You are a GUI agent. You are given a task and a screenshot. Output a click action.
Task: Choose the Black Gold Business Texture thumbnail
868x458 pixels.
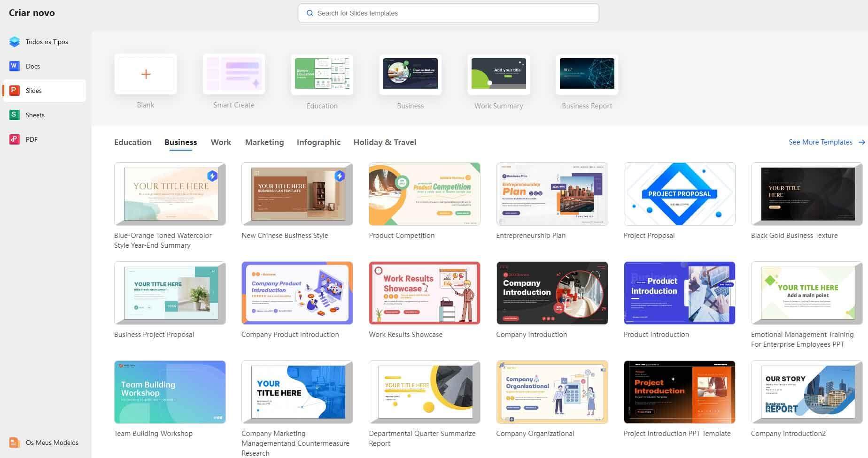[x=806, y=194]
